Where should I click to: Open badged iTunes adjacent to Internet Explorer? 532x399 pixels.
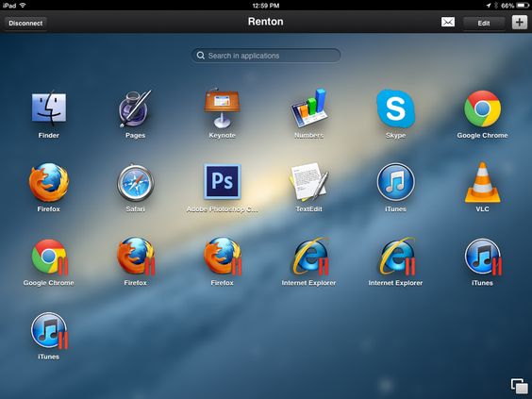click(483, 257)
